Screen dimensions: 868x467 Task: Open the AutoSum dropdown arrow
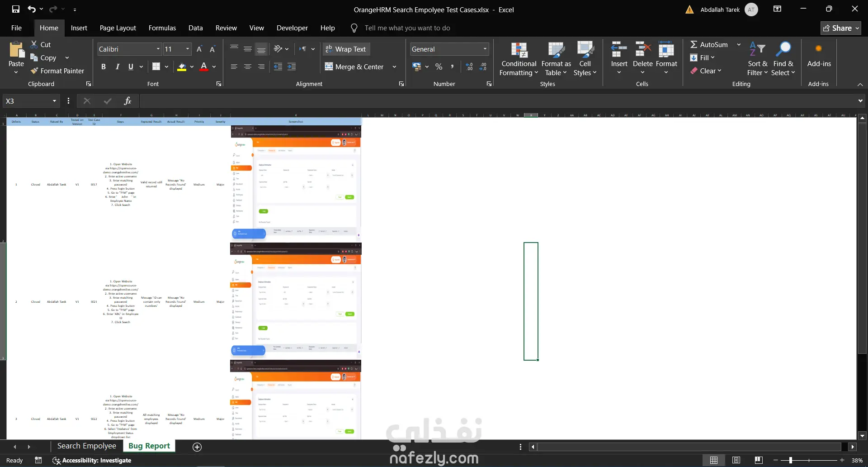pos(739,44)
